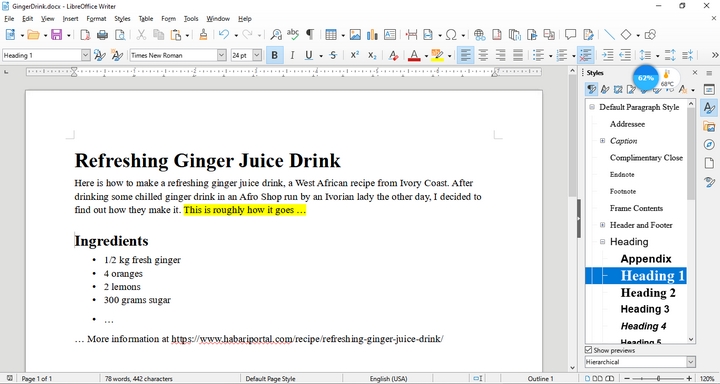Open the Paragraph Style dropdown
This screenshot has width=720, height=384.
point(86,56)
